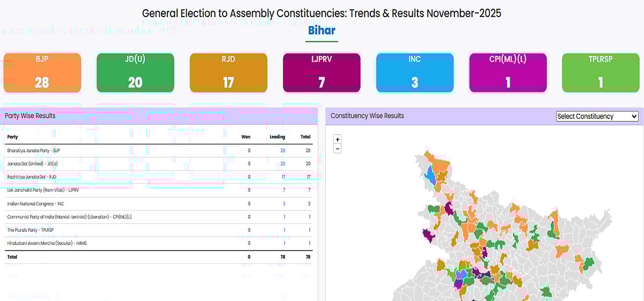This screenshot has height=301, width=644.
Task: Open the TPLRSP party card
Action: point(601,72)
